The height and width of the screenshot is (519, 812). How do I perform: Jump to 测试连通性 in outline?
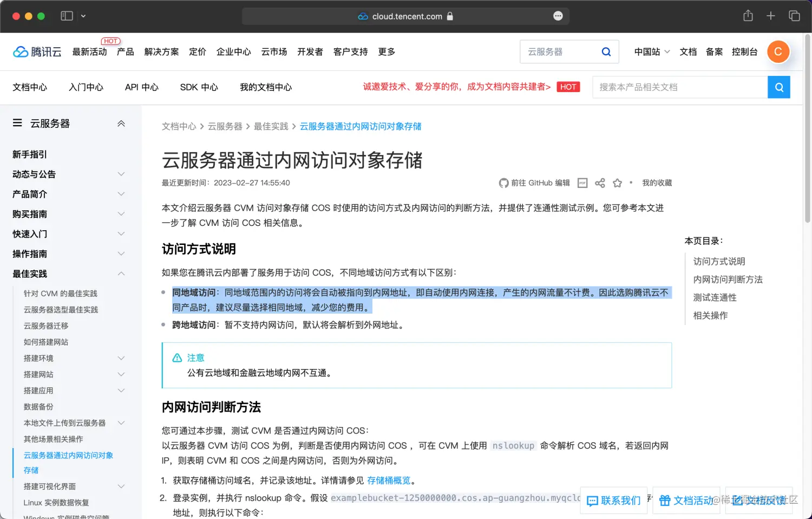coord(715,297)
